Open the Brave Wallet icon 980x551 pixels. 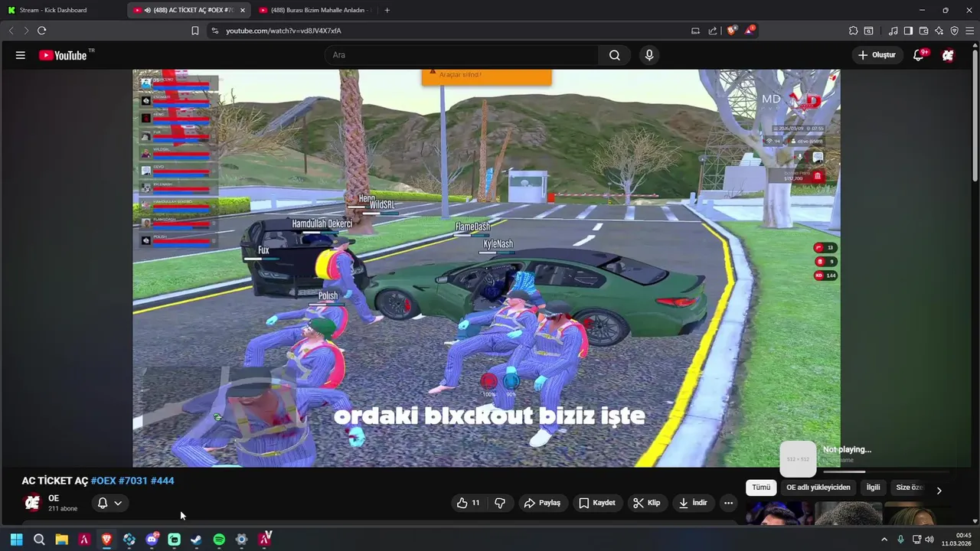[x=923, y=31]
